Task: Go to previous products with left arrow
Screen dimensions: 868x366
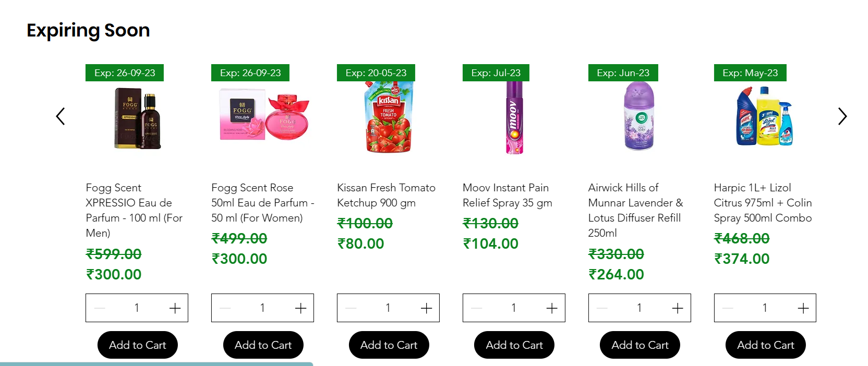Action: [61, 116]
